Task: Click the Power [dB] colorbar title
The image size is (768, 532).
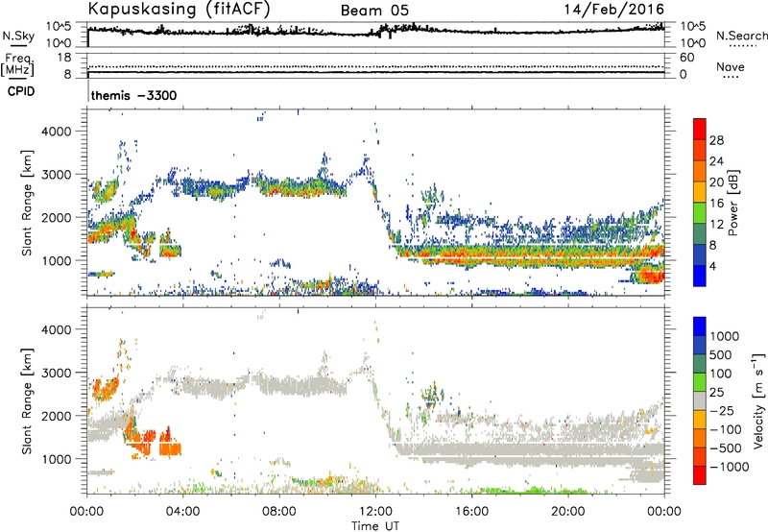Action: (x=733, y=204)
